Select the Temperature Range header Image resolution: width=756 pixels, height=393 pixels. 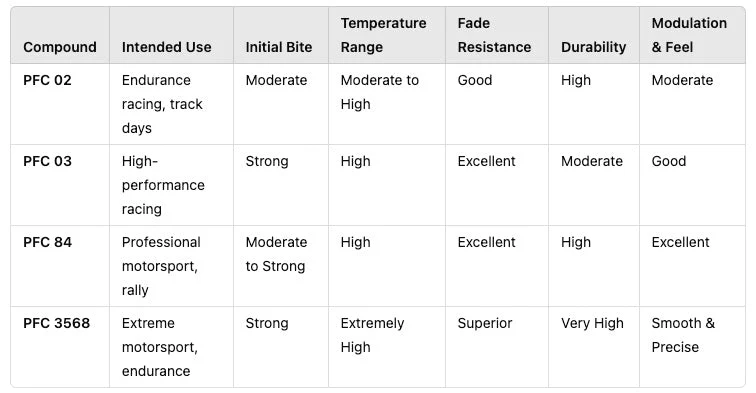pyautogui.click(x=383, y=35)
